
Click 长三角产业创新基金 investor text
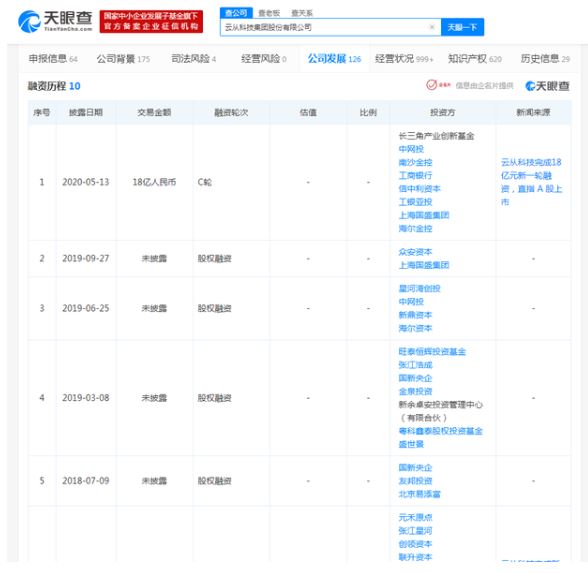[x=436, y=136]
